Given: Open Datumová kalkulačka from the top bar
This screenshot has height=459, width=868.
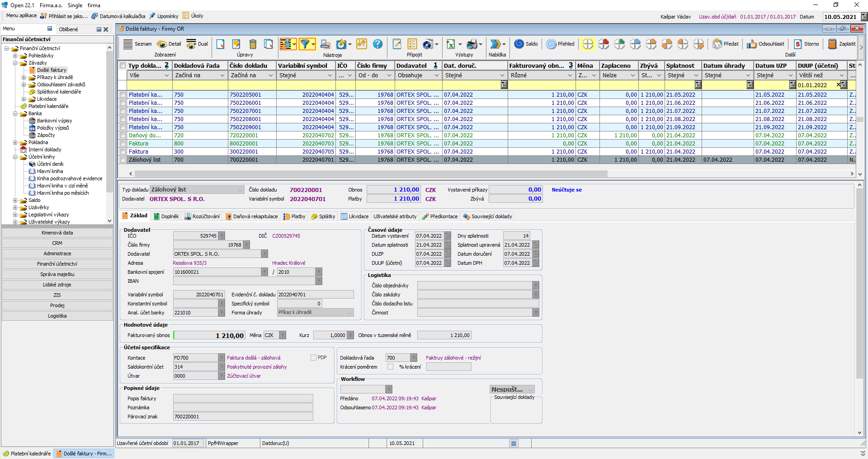Looking at the screenshot, I should [118, 16].
